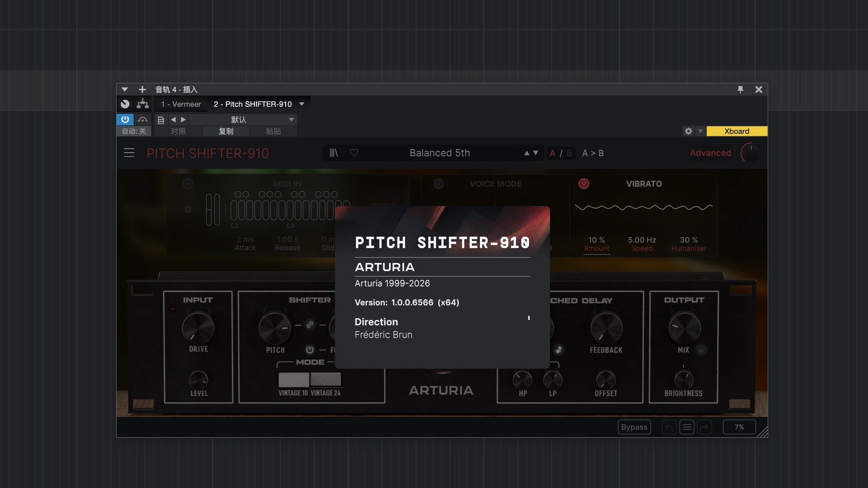
Task: Open the edit history list icon
Action: point(687,427)
